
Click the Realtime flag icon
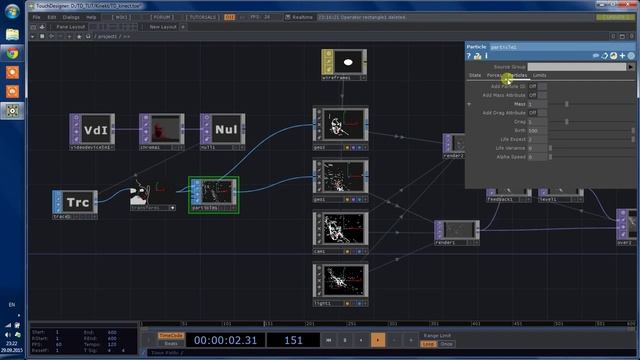(x=288, y=17)
